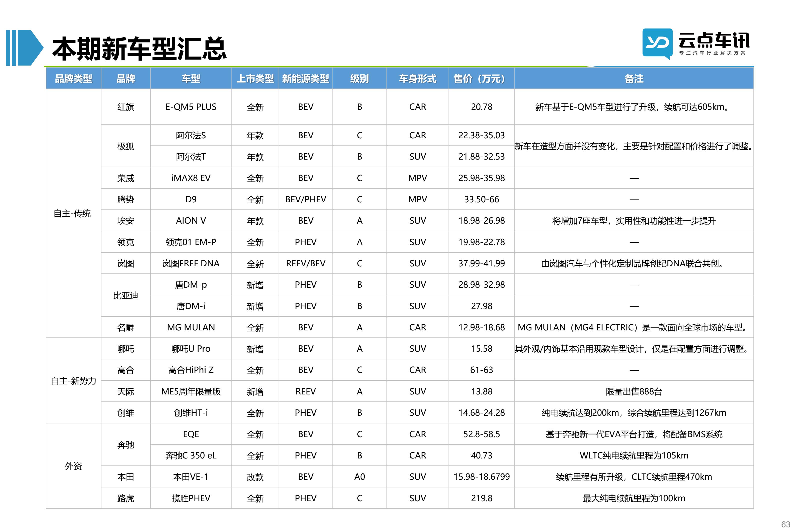Screen dimensions: 798x532
Task: Click the 阿尔法T model cell
Action: tap(191, 156)
